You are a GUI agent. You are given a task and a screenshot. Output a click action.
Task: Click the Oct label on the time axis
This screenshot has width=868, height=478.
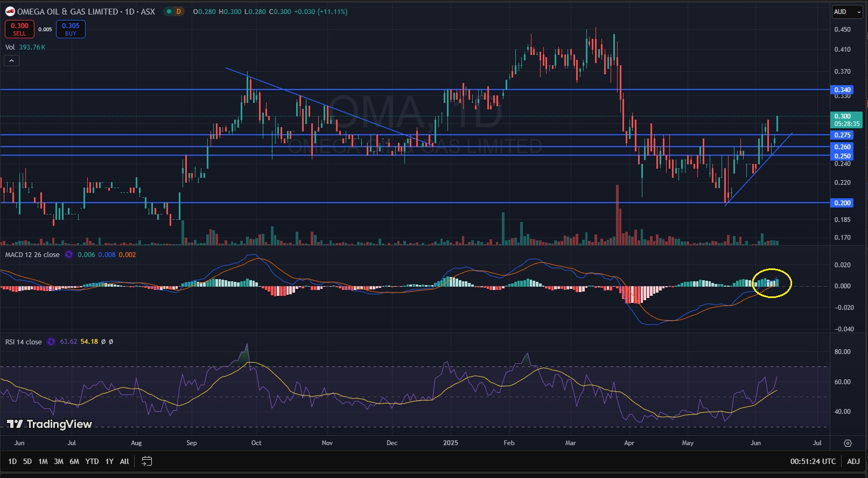tap(256, 443)
